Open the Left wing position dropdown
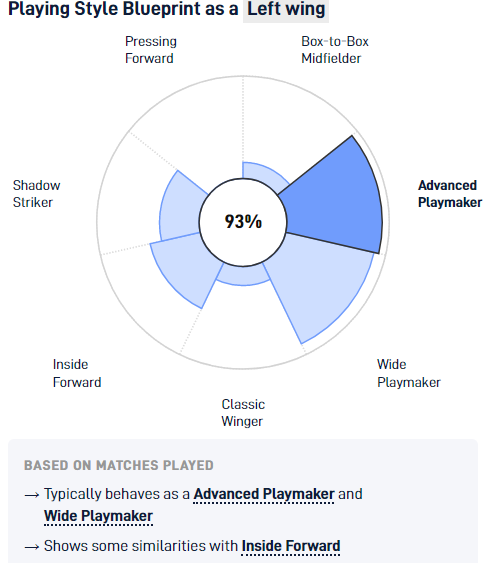The height and width of the screenshot is (563, 483). click(286, 9)
